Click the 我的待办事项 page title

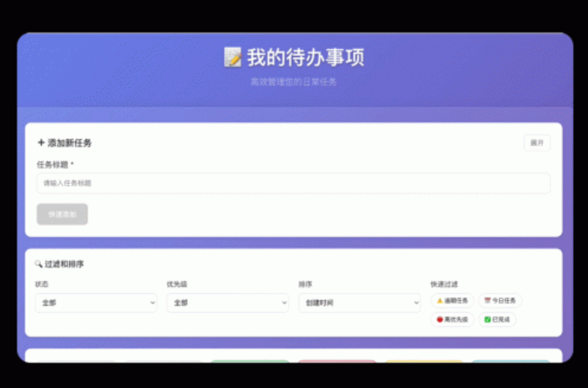(305, 58)
